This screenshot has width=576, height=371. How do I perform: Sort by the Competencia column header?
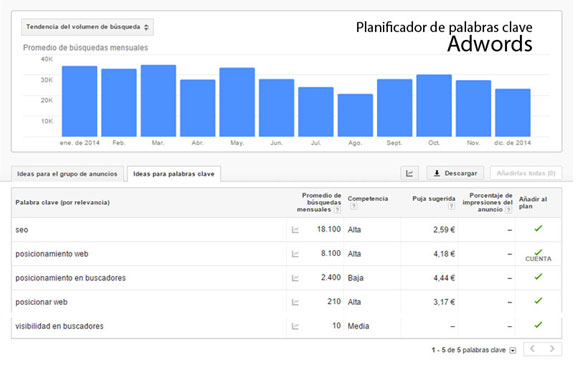pyautogui.click(x=368, y=199)
